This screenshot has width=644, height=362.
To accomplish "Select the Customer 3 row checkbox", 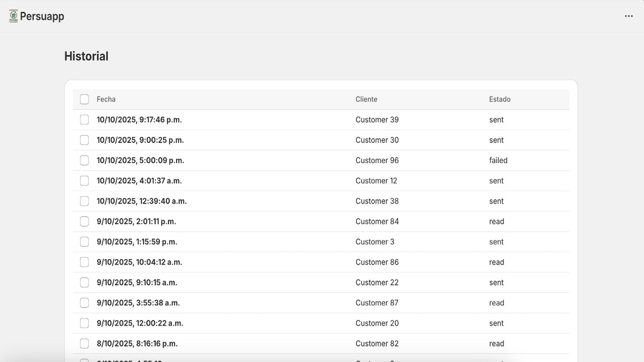I will (84, 242).
